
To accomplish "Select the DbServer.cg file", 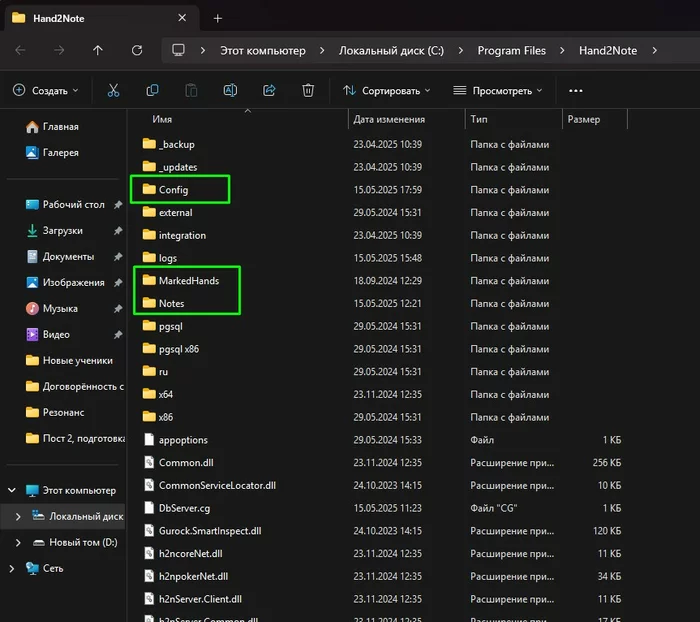I will 184,508.
